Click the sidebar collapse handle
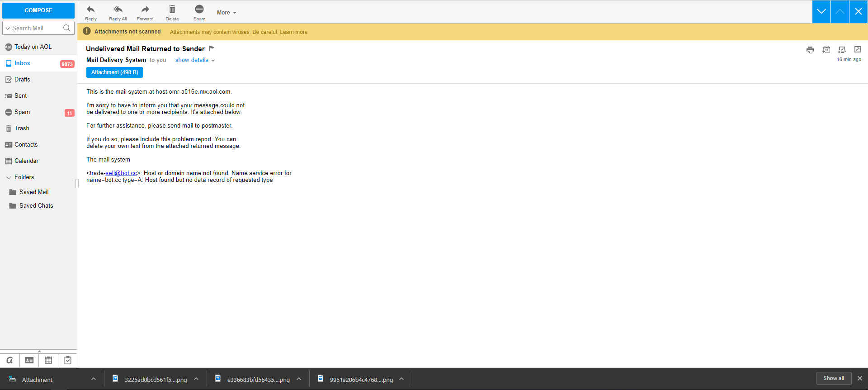Viewport: 868px width, 390px height. (x=77, y=183)
